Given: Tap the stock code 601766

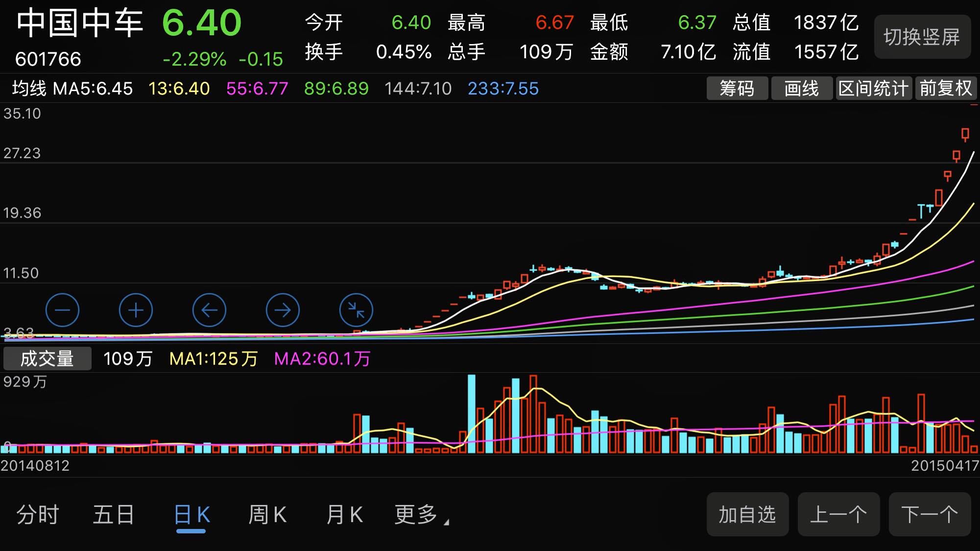Looking at the screenshot, I should coord(48,59).
